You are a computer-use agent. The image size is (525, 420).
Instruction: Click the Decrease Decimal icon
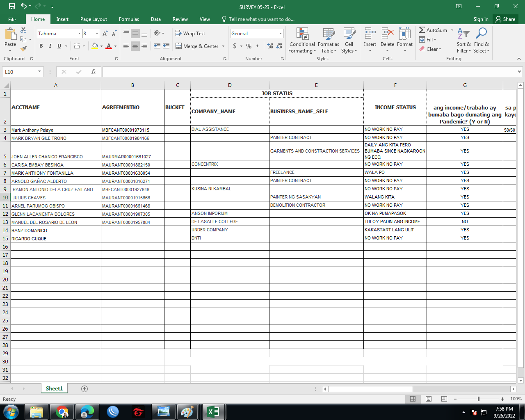(x=279, y=46)
